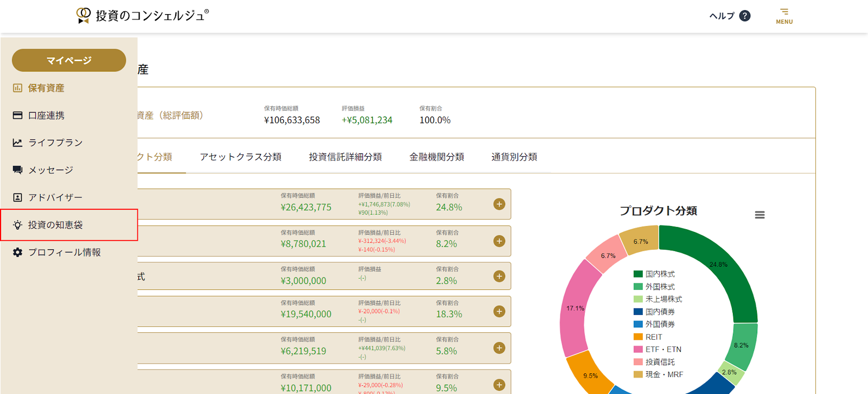Toggle 国内株式 legend item in chart
Viewport: 868px width, 394px height.
[x=654, y=274]
